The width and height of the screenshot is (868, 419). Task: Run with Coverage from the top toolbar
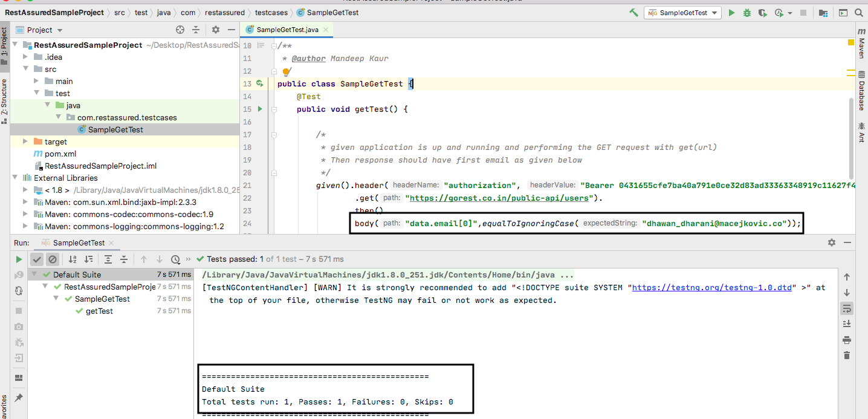[x=763, y=13]
